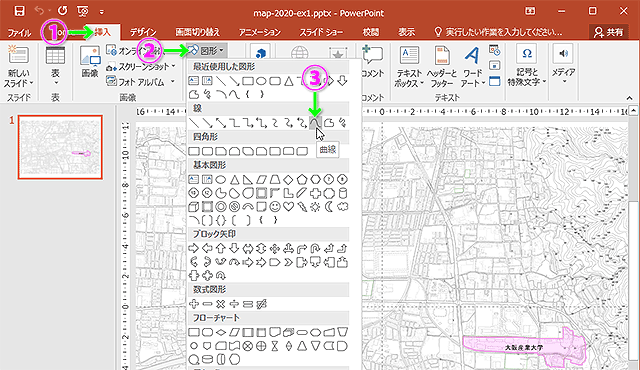Choose the smiley face shape in 基本図形
The image size is (640, 370).
(x=275, y=207)
